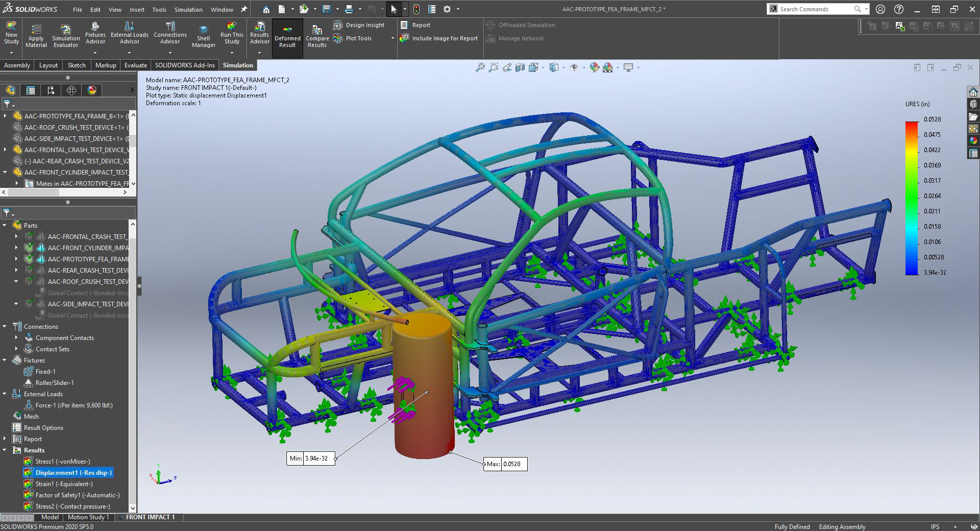This screenshot has width=980, height=531.
Task: Open the Options gear icon
Action: 447,9
